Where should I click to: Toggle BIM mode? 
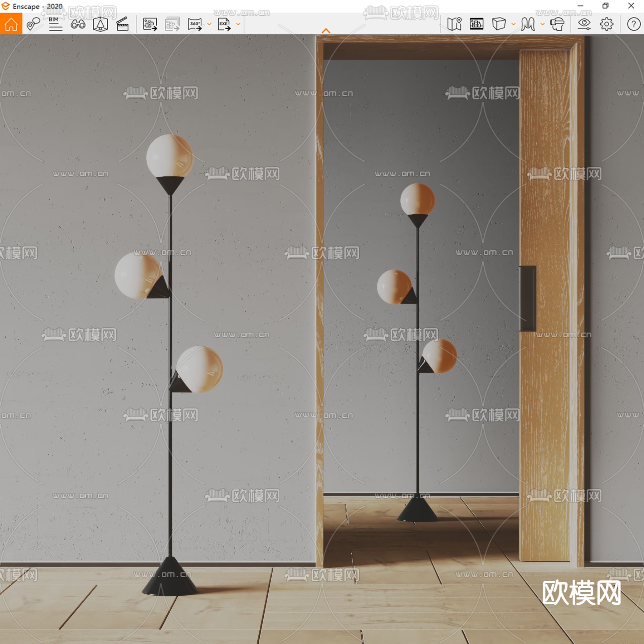pos(55,24)
